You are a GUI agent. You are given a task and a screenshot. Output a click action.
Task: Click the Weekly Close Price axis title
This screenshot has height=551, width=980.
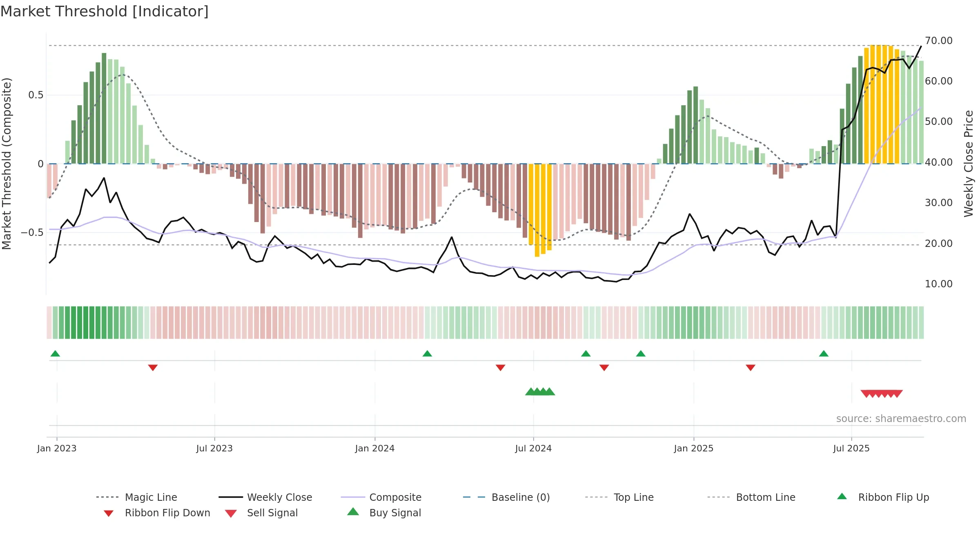coord(969,164)
